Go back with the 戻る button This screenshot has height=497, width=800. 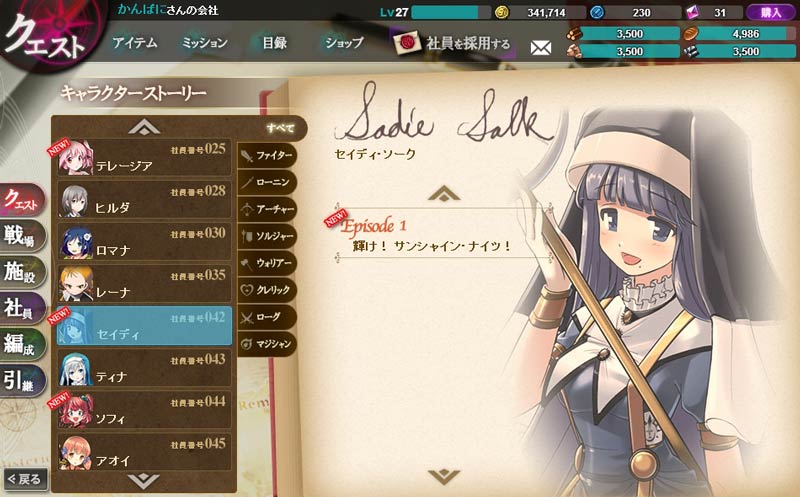point(25,479)
